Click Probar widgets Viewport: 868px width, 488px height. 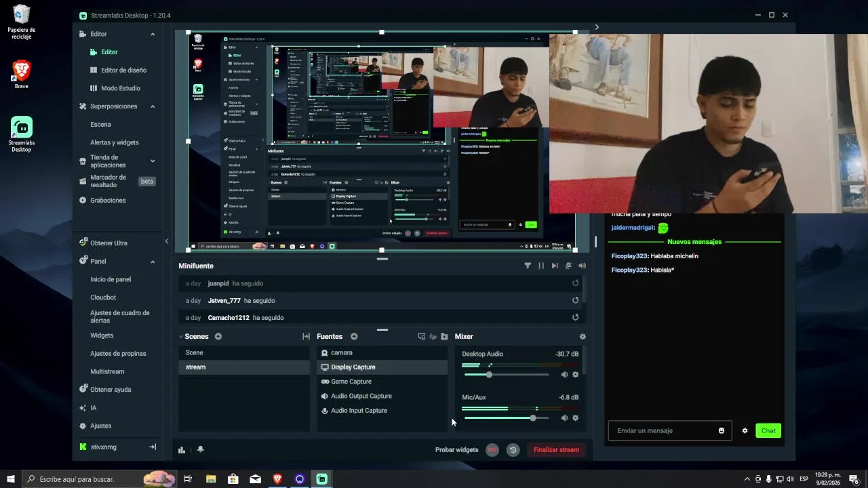point(456,450)
